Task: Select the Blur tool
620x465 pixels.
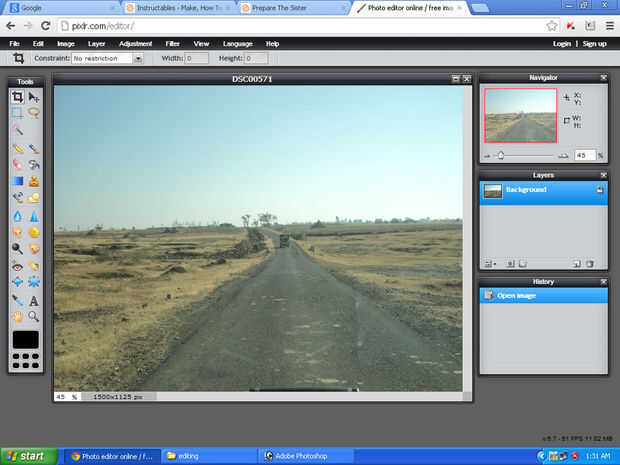Action: pyautogui.click(x=17, y=216)
